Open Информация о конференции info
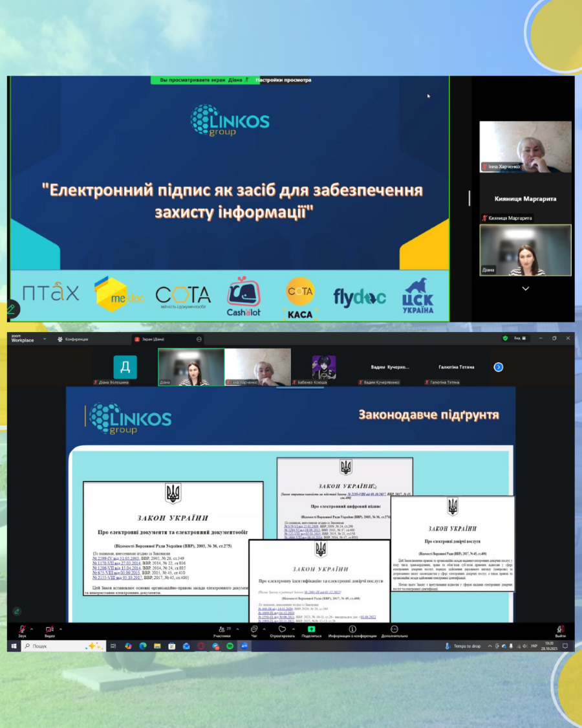Screen dimensions: 582x728 coord(352,630)
